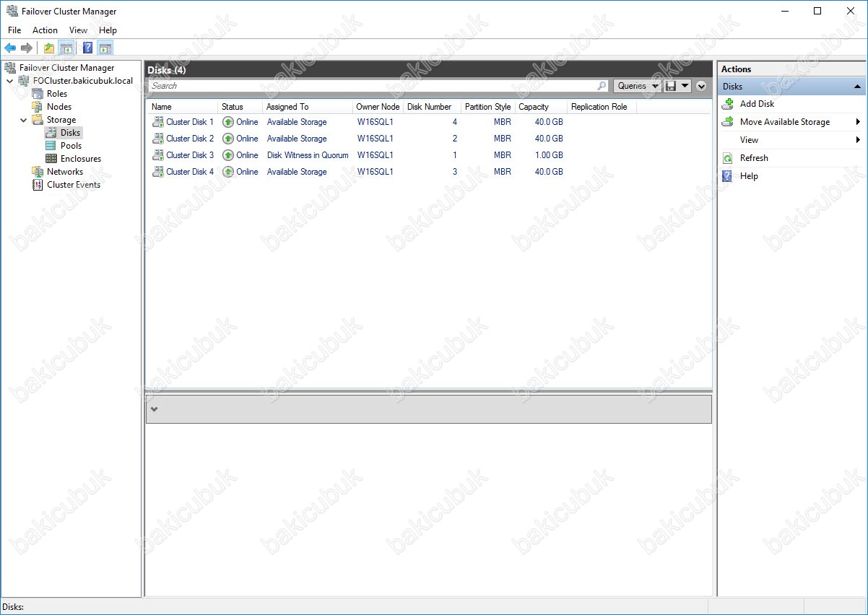Select Failover Cluster Manager root node
868x615 pixels.
(x=66, y=68)
